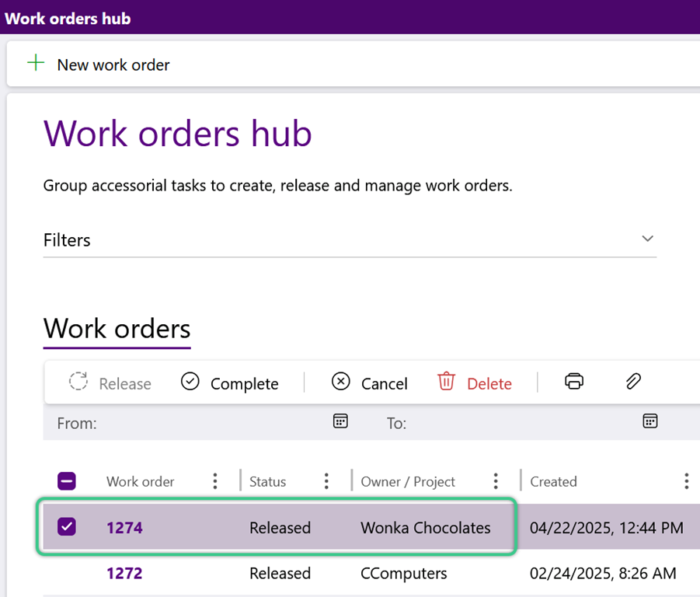Open the To date calendar picker

[650, 421]
